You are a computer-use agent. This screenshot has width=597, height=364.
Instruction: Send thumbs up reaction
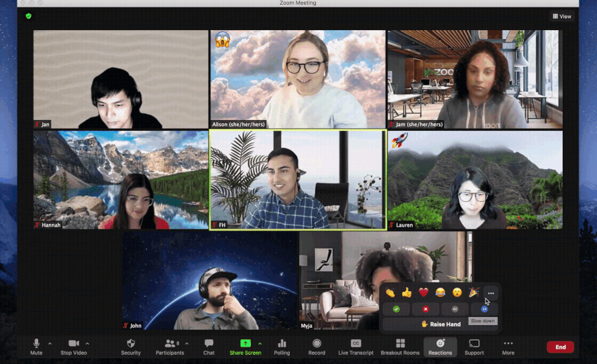pyautogui.click(x=406, y=292)
